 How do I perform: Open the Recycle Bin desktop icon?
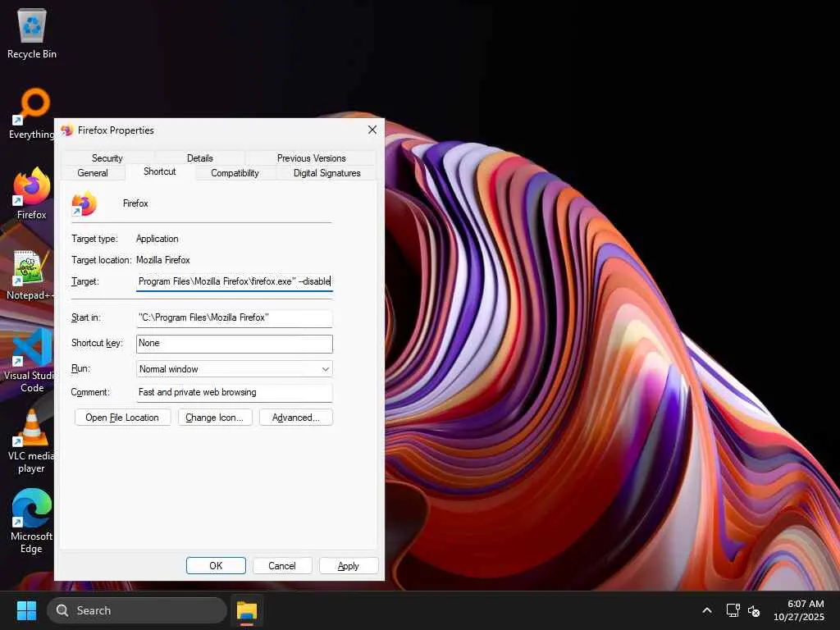[32, 33]
